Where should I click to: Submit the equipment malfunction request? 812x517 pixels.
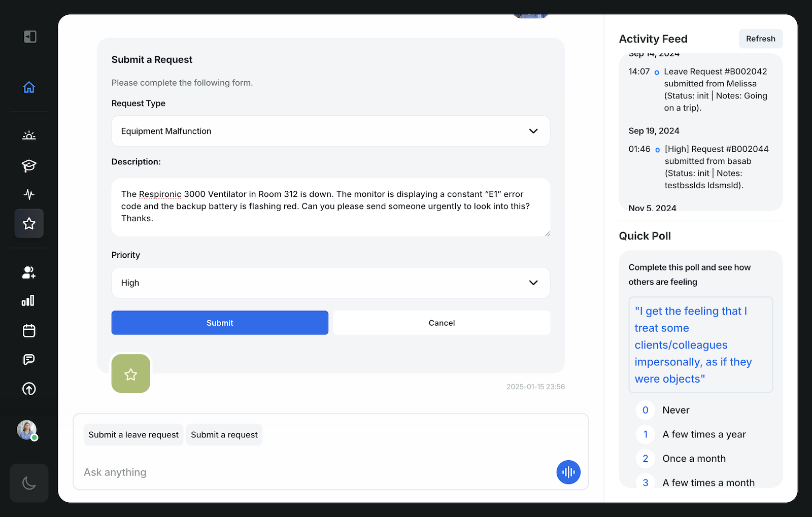pyautogui.click(x=219, y=323)
